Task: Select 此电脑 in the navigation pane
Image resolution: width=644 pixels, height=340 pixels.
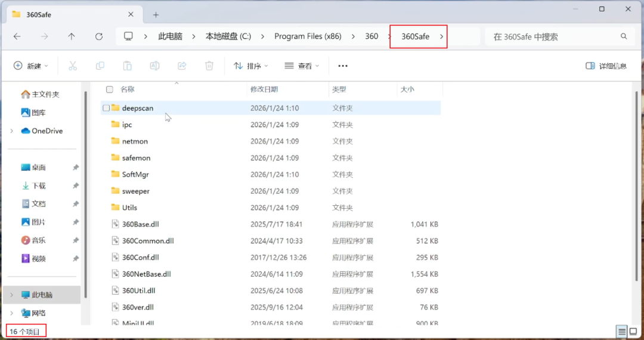Action: click(x=42, y=295)
